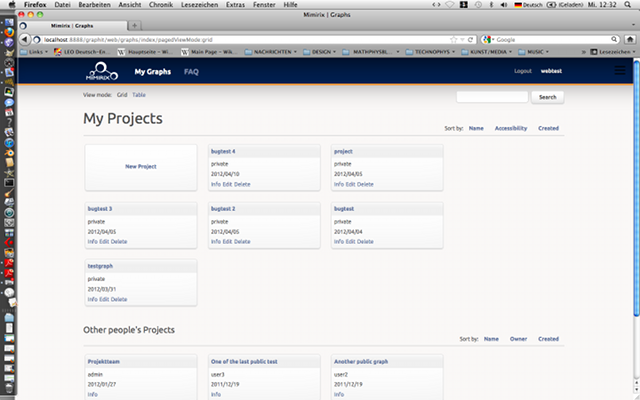The width and height of the screenshot is (640, 400).
Task: Go to the My Graphs navigation tab
Action: point(153,72)
